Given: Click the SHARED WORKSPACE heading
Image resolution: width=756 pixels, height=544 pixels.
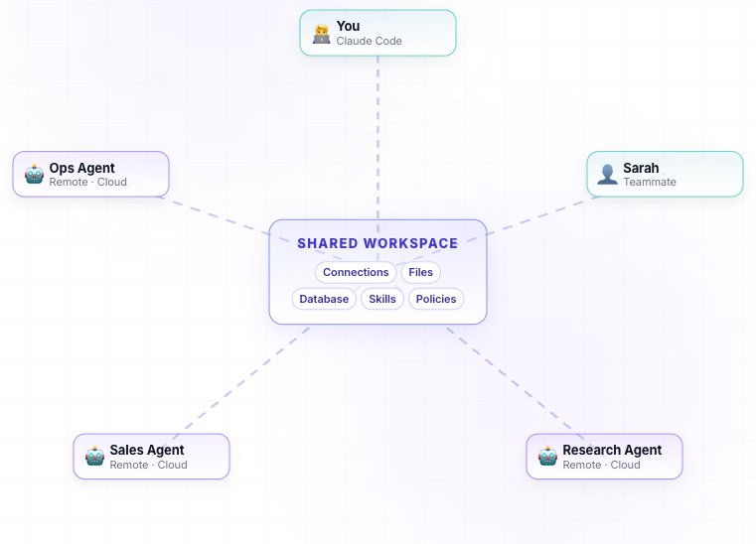Looking at the screenshot, I should pyautogui.click(x=378, y=243).
